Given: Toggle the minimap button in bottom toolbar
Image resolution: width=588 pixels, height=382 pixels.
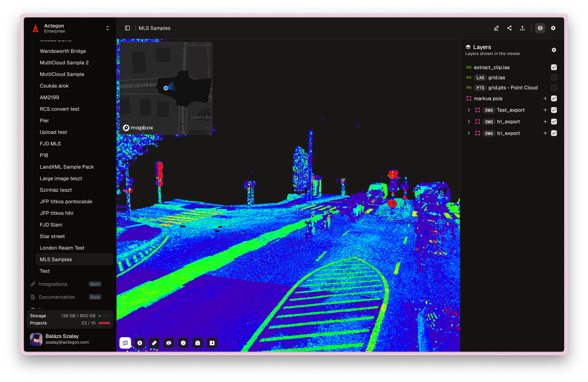Looking at the screenshot, I should tap(125, 343).
